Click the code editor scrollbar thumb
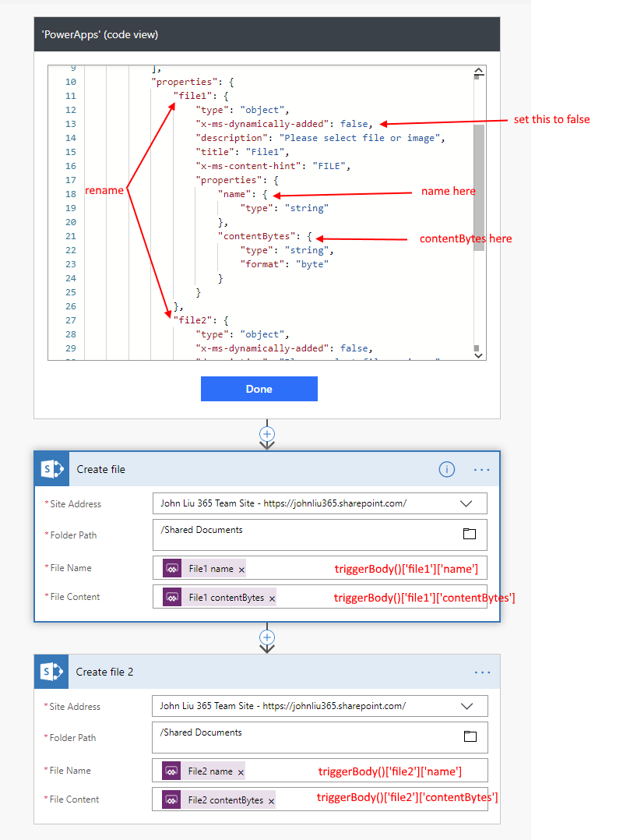The height and width of the screenshot is (840, 623). click(479, 187)
